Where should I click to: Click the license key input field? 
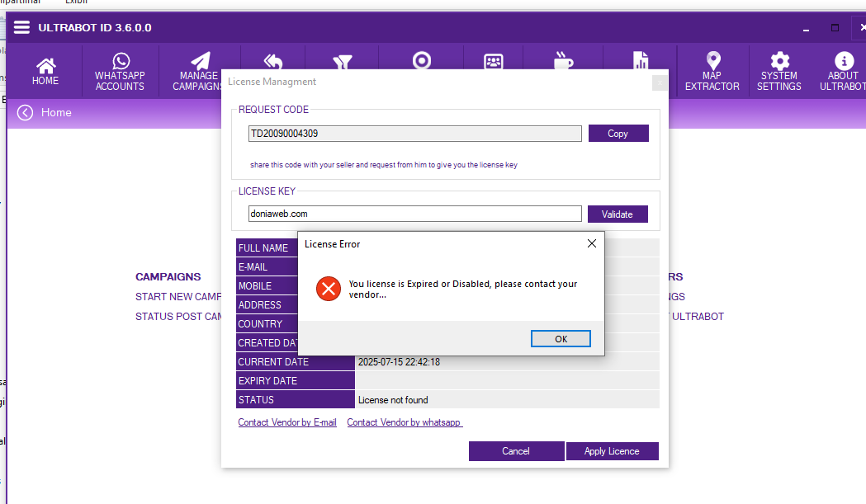(x=414, y=214)
